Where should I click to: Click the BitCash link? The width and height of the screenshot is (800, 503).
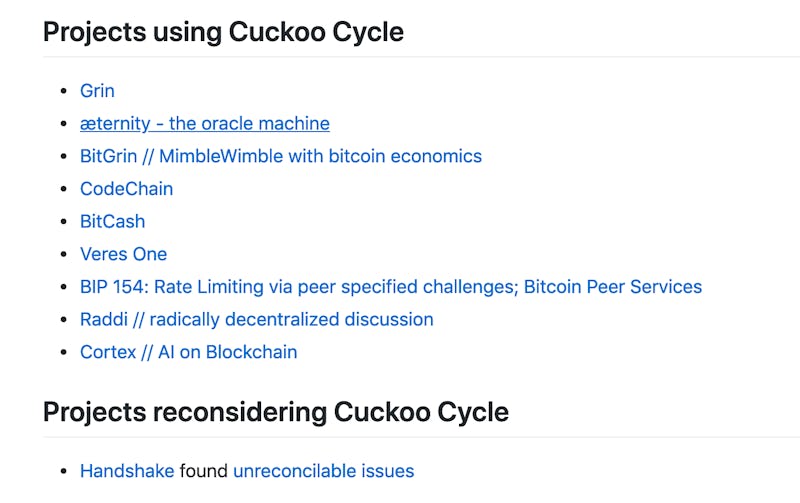pyautogui.click(x=112, y=221)
